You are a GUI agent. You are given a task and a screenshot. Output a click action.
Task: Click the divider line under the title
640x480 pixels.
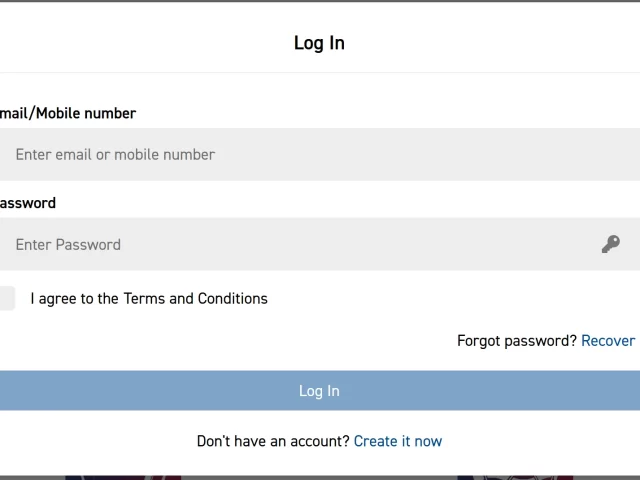[x=320, y=72]
